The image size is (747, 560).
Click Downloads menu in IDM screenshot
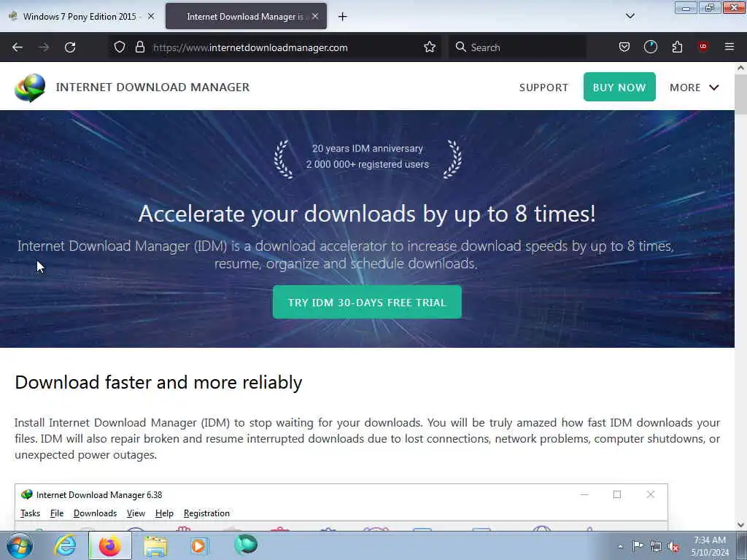[x=96, y=513]
